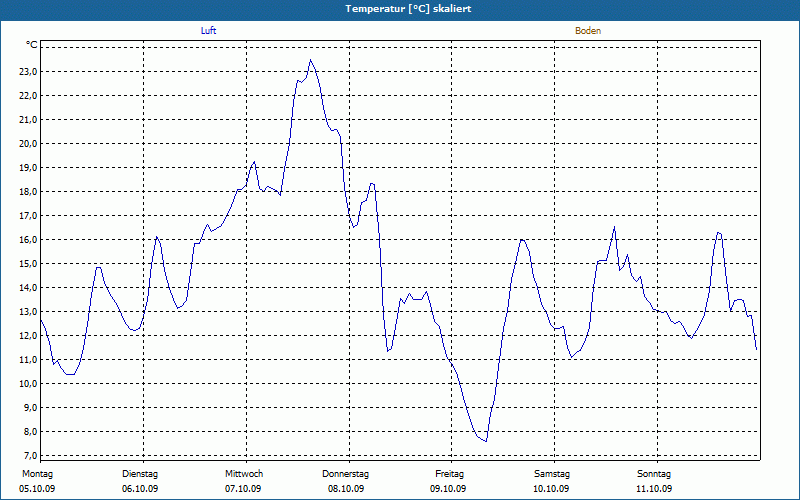Viewport: 800px width, 500px height.
Task: Click the 18,0 y-axis value
Action: pos(28,191)
